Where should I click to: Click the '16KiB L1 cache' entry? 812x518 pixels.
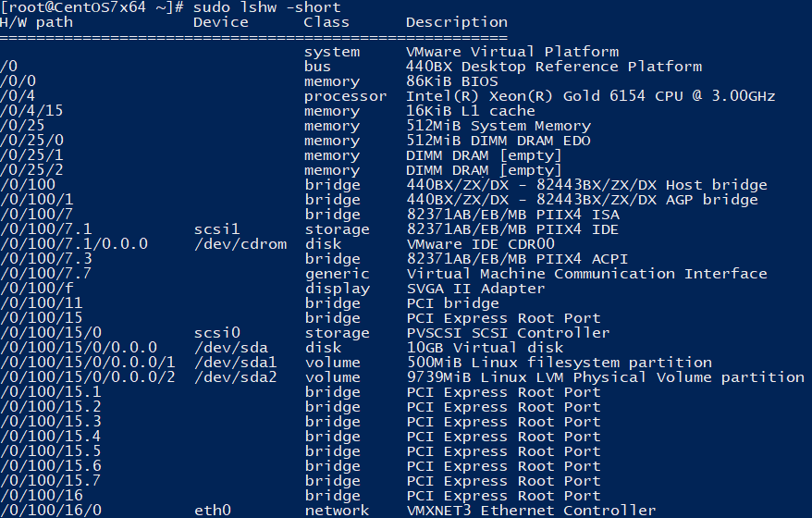(471, 111)
